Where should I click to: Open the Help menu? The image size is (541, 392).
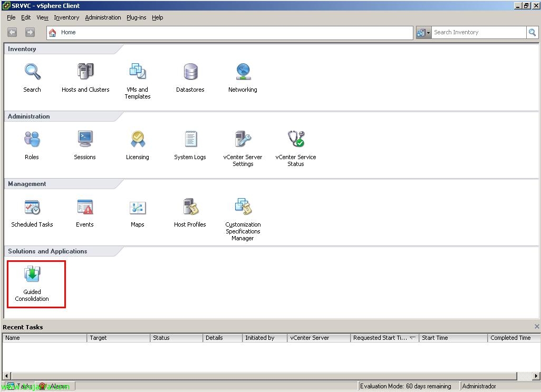[157, 17]
